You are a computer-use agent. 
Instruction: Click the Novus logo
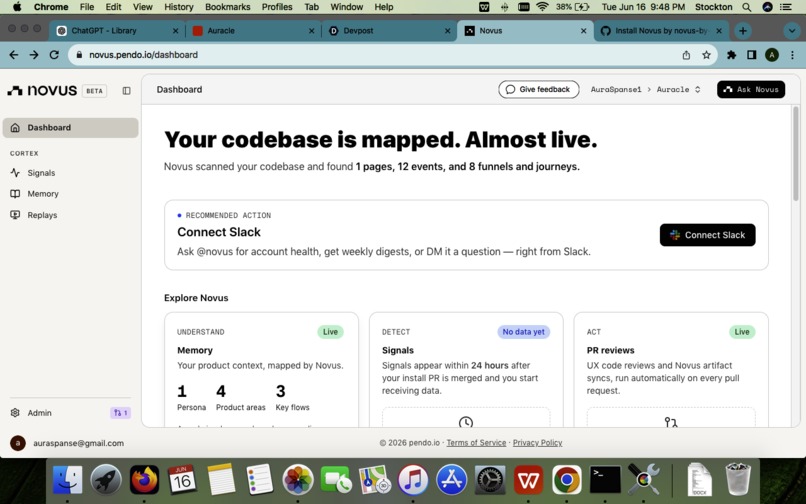pyautogui.click(x=42, y=91)
